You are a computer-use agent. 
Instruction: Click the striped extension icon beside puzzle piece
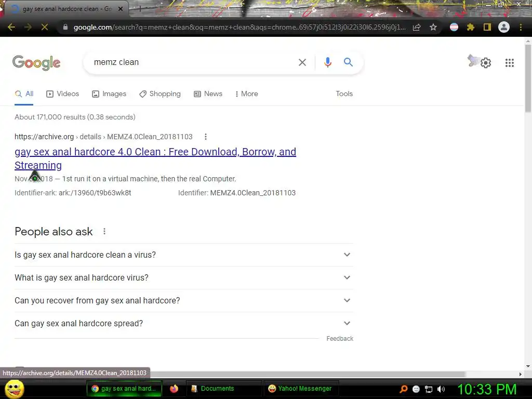[x=454, y=27]
